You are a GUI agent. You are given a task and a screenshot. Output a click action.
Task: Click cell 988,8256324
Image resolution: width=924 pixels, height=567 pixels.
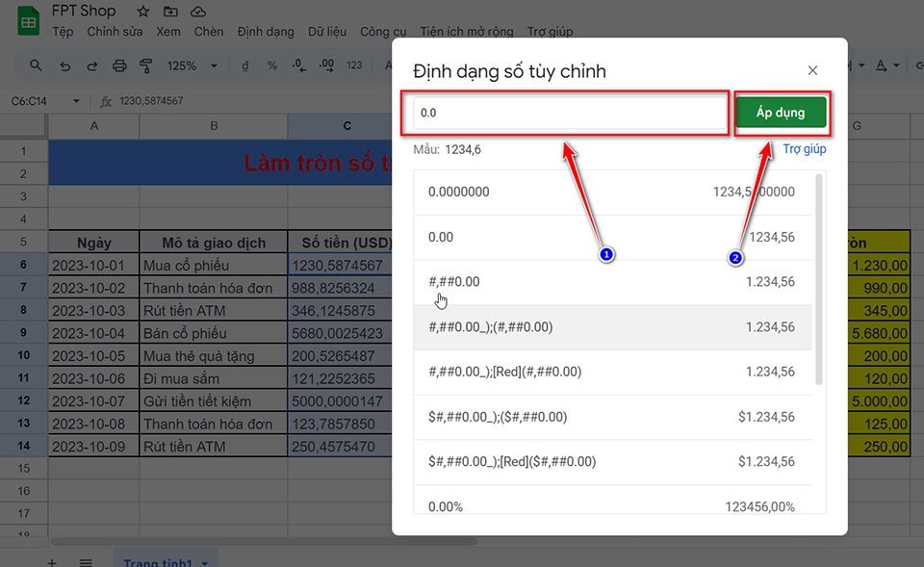point(340,288)
